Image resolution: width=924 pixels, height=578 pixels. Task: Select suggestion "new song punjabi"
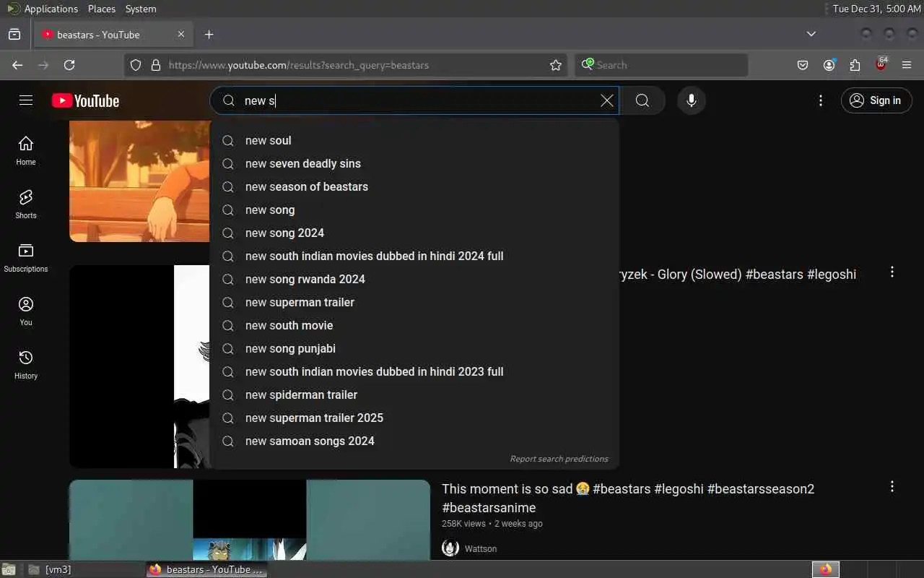(x=414, y=348)
